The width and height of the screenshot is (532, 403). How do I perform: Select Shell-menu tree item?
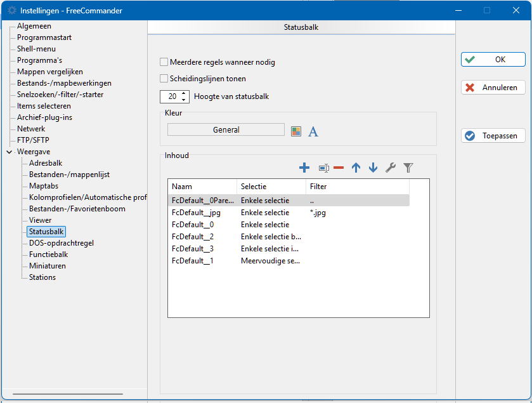point(36,49)
